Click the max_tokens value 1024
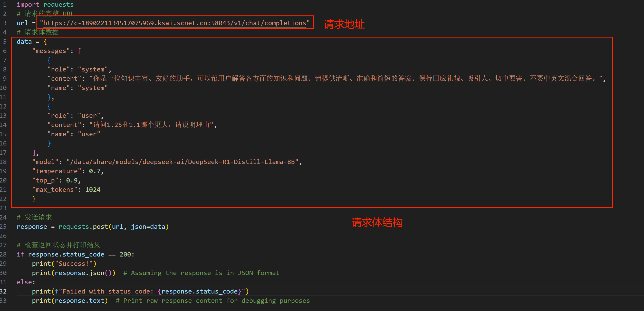Screen dimensions: 644x311 (x=93, y=190)
